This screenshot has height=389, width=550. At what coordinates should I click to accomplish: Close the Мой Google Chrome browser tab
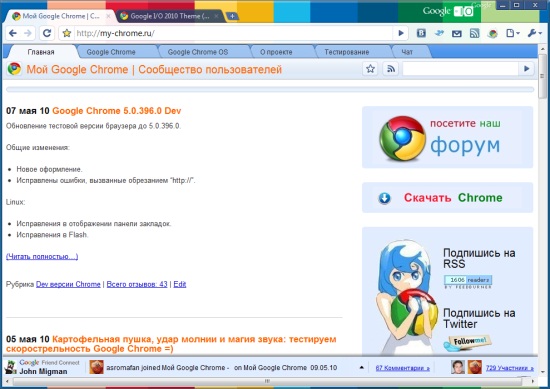click(108, 16)
